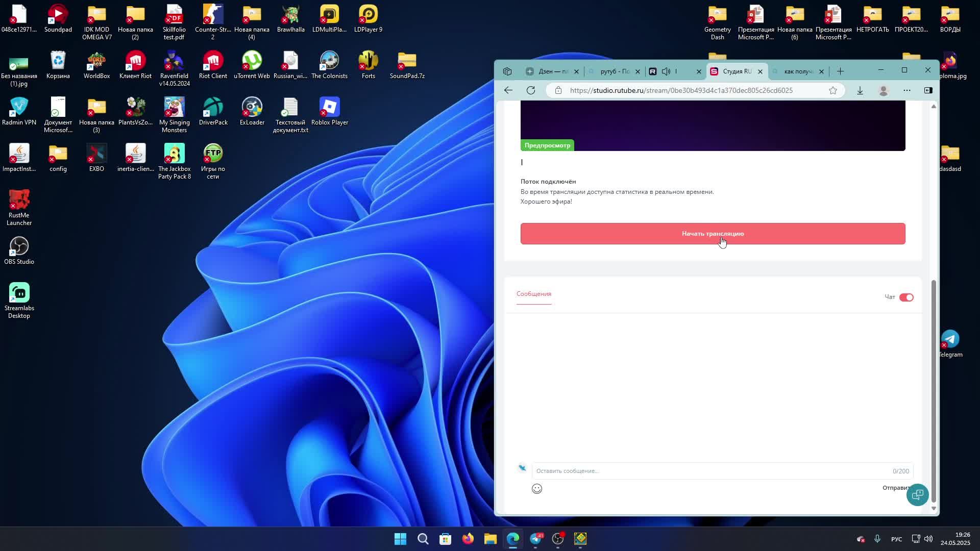Select the Корзина recycle bin icon

(58, 65)
